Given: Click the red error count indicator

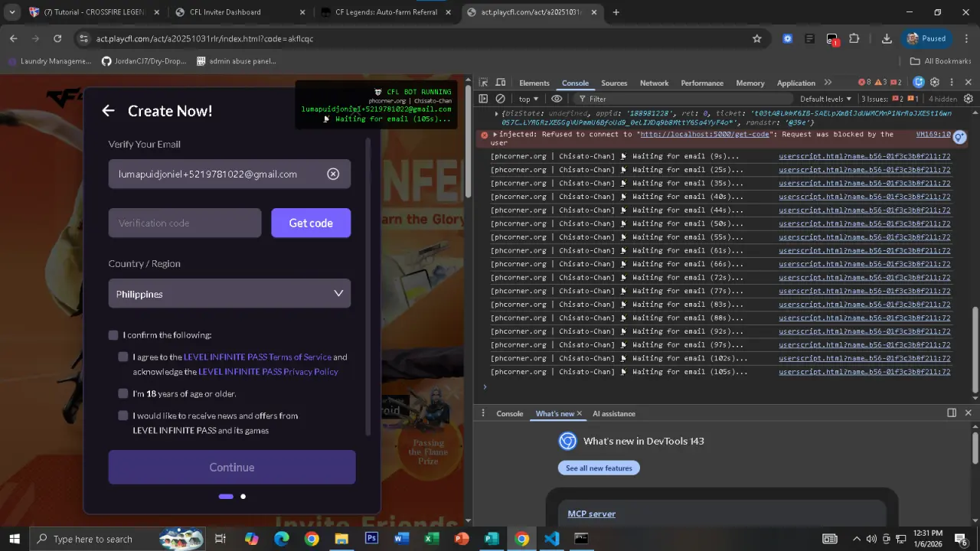Looking at the screenshot, I should [864, 83].
